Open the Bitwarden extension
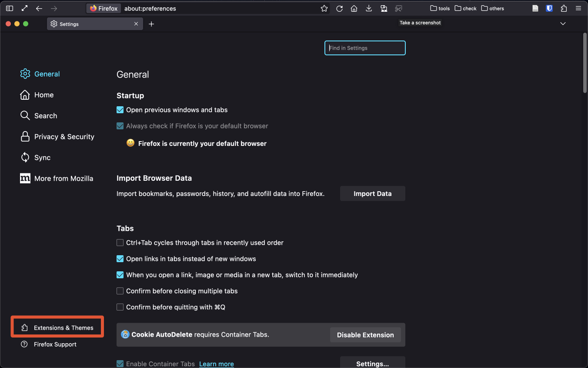Screen dimensions: 588x368 coord(549,8)
